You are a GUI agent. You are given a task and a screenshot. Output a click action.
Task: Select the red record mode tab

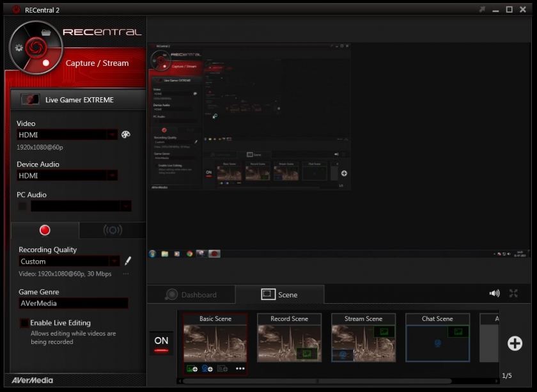click(x=45, y=230)
